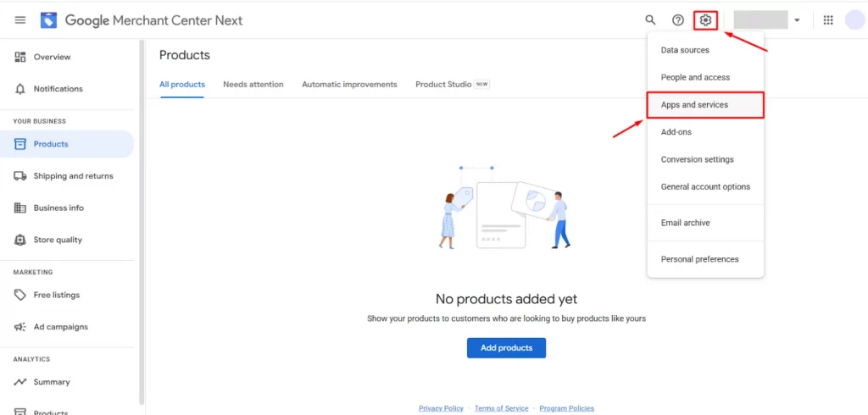Screen dimensions: 868x415
Task: Open Shipping and returns sidebar label
Action: pos(73,176)
